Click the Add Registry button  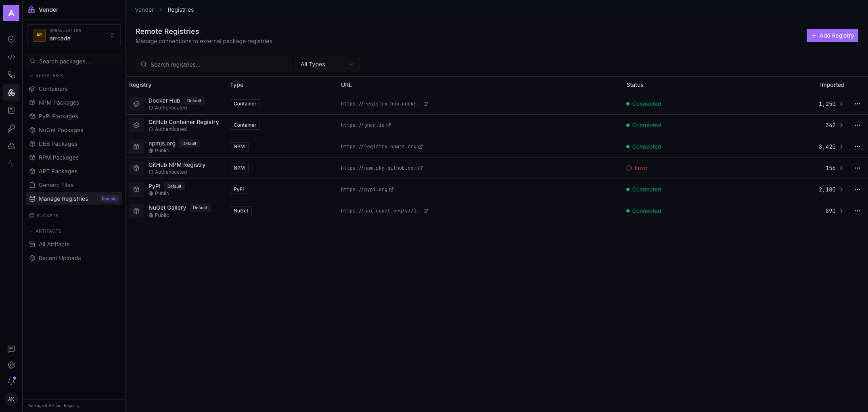[832, 36]
